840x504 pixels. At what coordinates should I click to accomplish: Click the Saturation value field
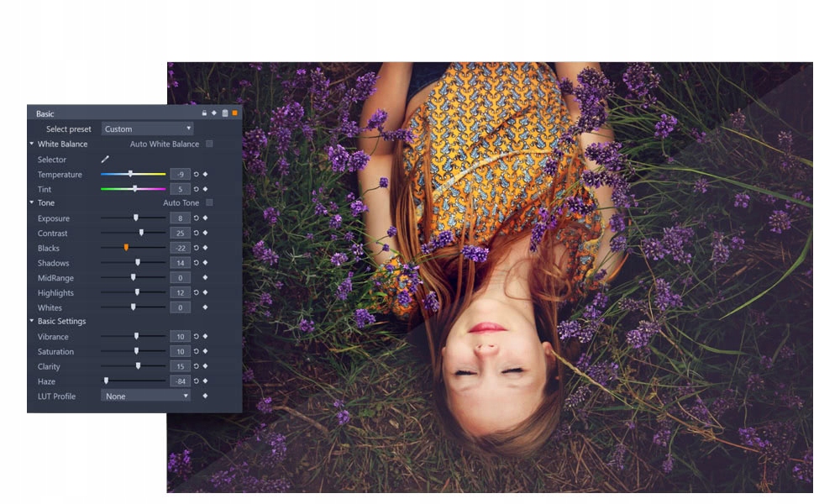180,352
